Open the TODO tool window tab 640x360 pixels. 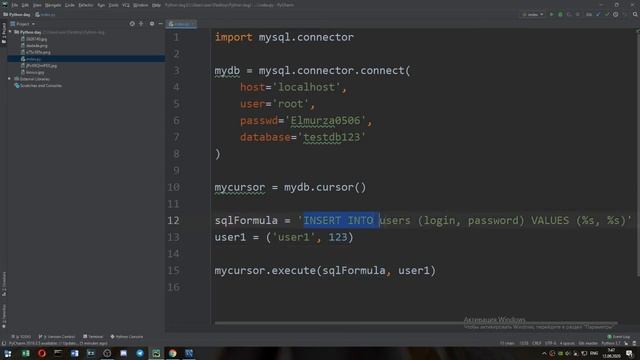pos(21,337)
